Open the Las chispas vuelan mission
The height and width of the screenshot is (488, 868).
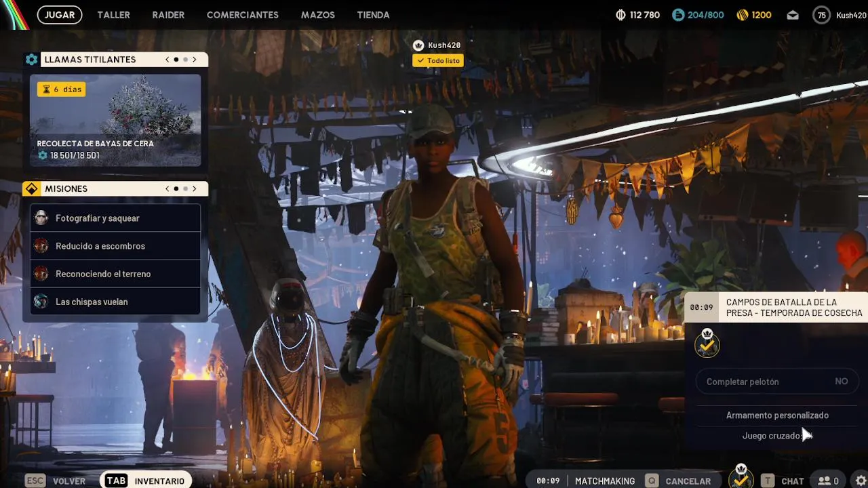[115, 302]
